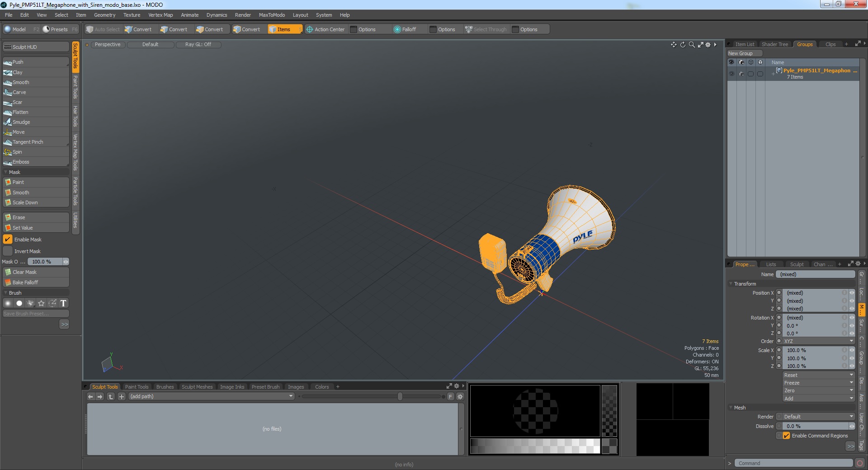Click the Clear Mask button
Image resolution: width=868 pixels, height=470 pixels.
(36, 272)
